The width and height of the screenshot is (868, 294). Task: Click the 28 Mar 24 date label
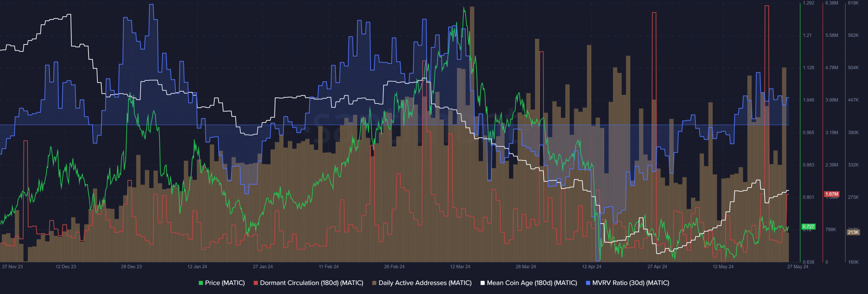click(x=526, y=267)
